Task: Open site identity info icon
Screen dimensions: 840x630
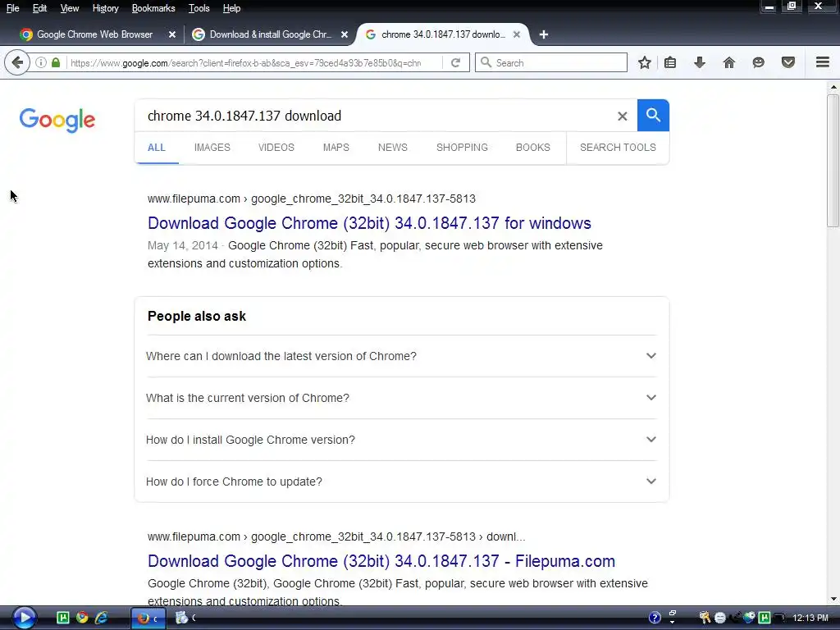Action: 41,62
